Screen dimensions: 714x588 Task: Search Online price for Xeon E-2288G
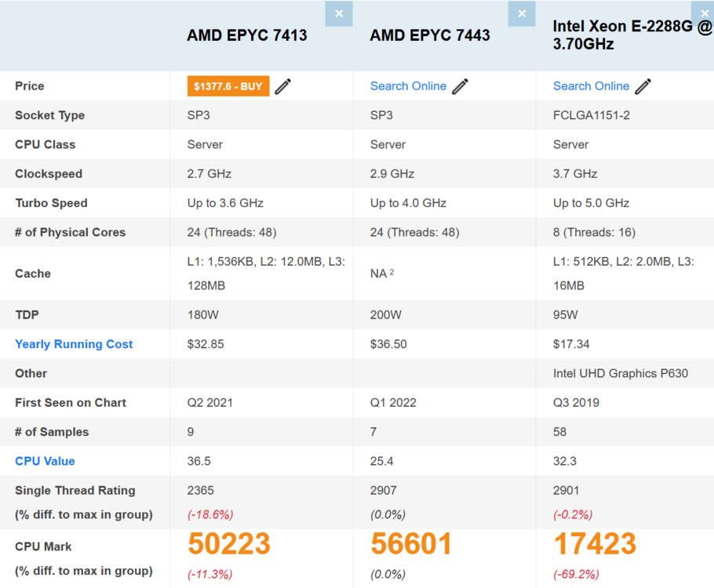pos(591,86)
